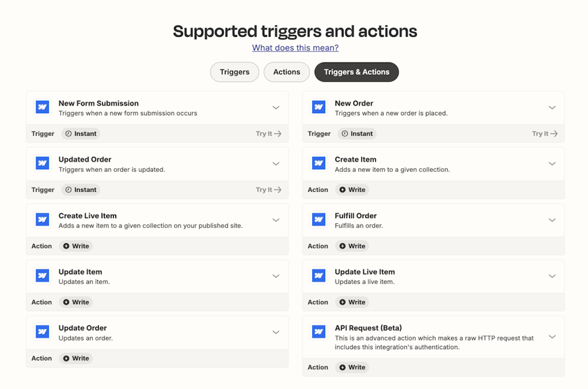Select the Triggers & Actions filter button

(x=356, y=72)
